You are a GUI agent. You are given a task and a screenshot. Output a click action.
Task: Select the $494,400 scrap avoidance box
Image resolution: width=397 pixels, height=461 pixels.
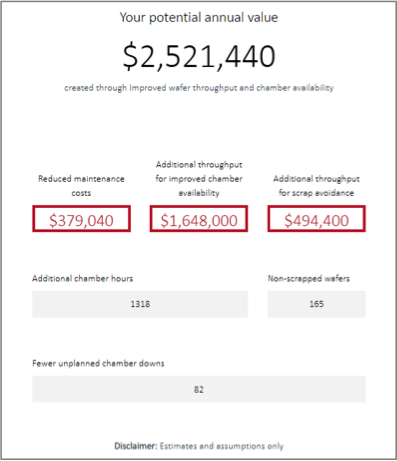coord(316,219)
